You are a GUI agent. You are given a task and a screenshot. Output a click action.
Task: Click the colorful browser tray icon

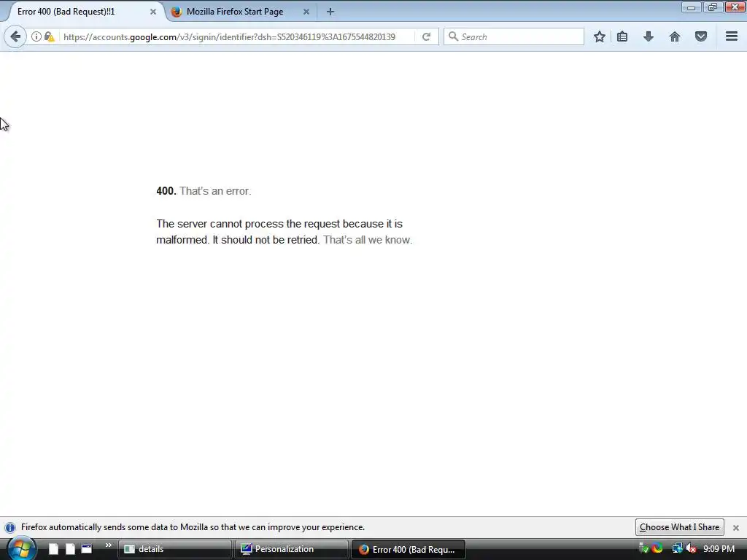tap(657, 548)
